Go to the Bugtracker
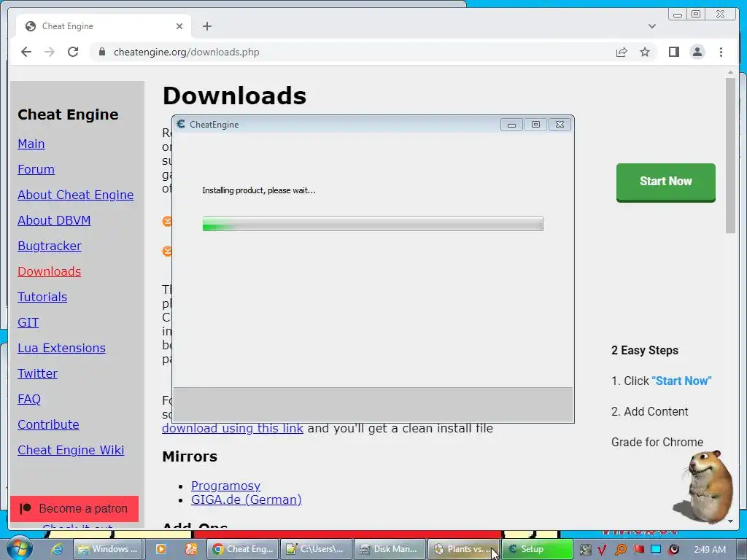The height and width of the screenshot is (560, 747). 49,246
